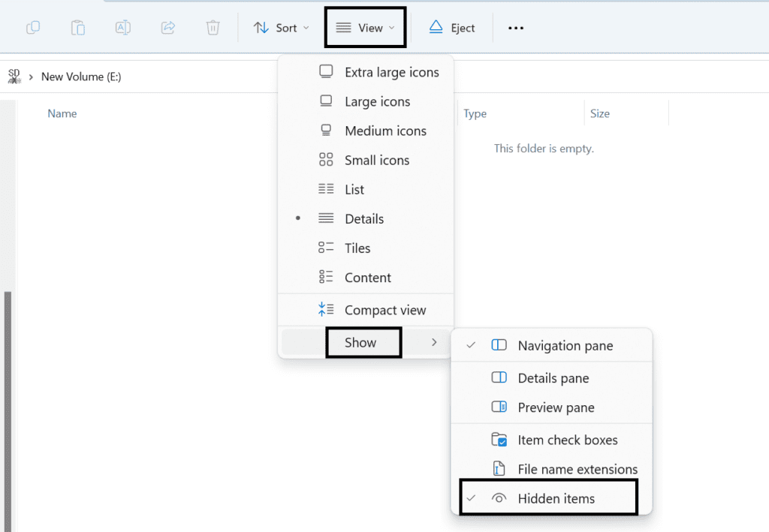The image size is (769, 532).
Task: Open the Sort dropdown
Action: coord(282,28)
